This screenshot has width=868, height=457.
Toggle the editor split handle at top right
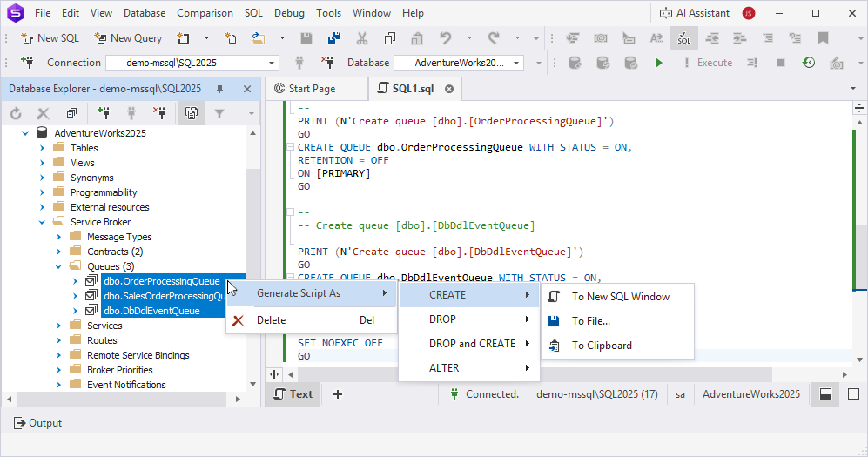point(859,108)
